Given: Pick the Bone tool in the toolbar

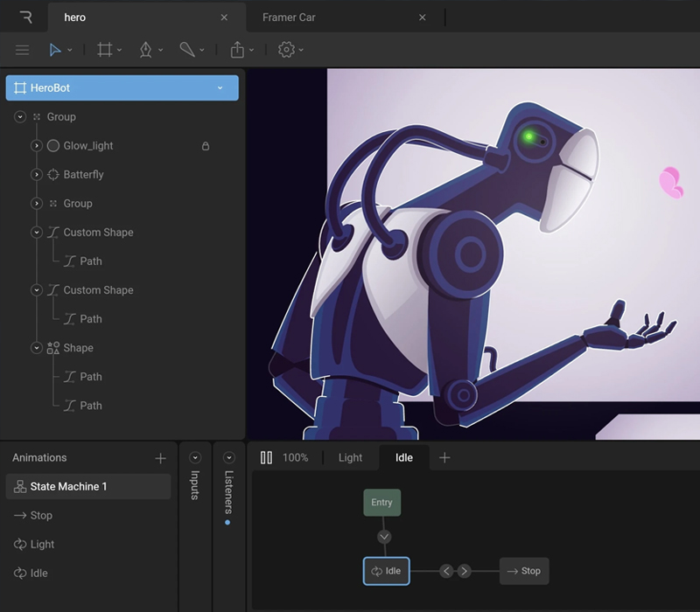Looking at the screenshot, I should coord(187,50).
